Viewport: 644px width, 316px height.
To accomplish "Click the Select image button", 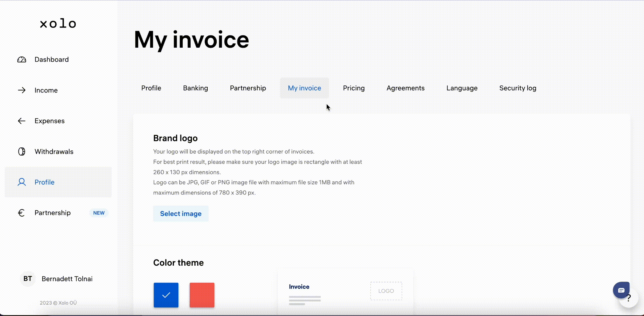I will coord(181,213).
